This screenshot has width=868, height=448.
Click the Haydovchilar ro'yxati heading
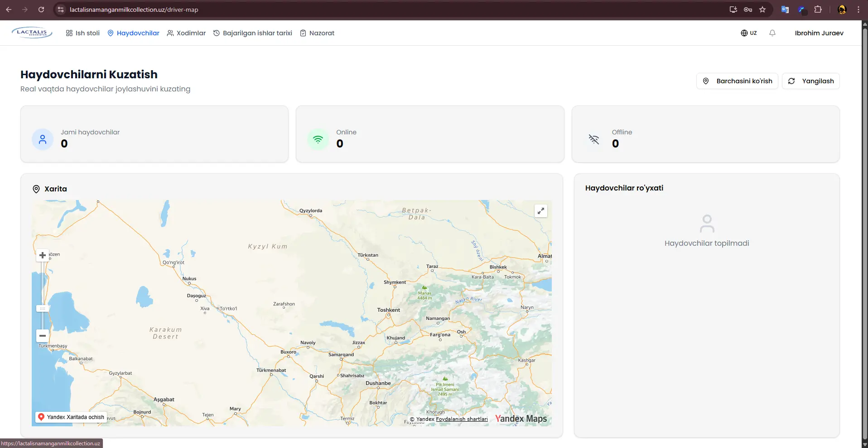pos(624,188)
